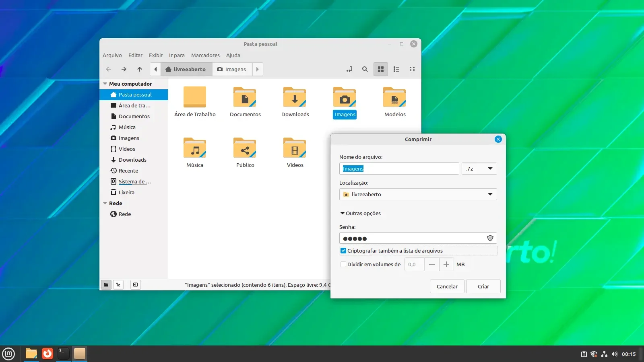
Task: Open the Localização livreaberto dropdown
Action: click(418, 194)
